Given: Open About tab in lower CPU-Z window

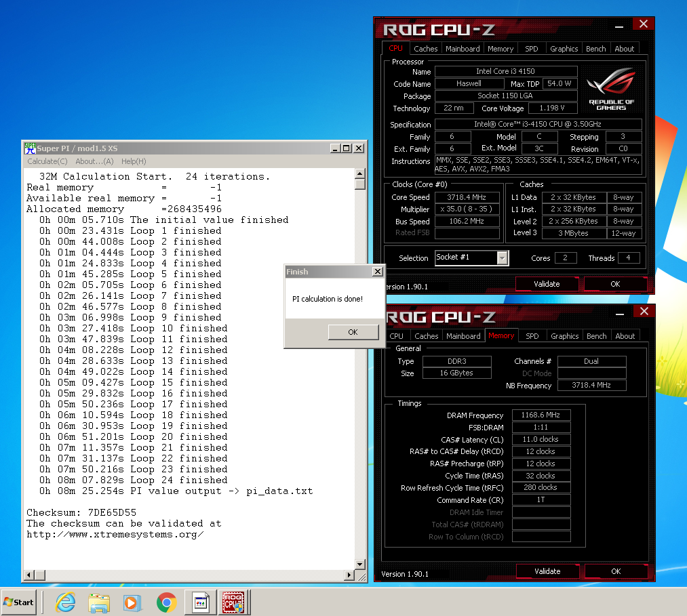Looking at the screenshot, I should point(625,336).
